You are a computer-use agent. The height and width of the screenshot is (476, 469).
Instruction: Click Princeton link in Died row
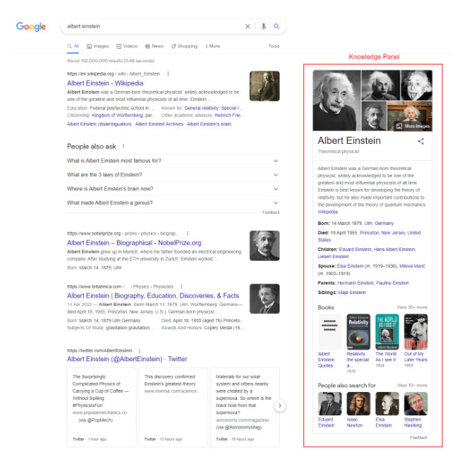[x=370, y=233]
